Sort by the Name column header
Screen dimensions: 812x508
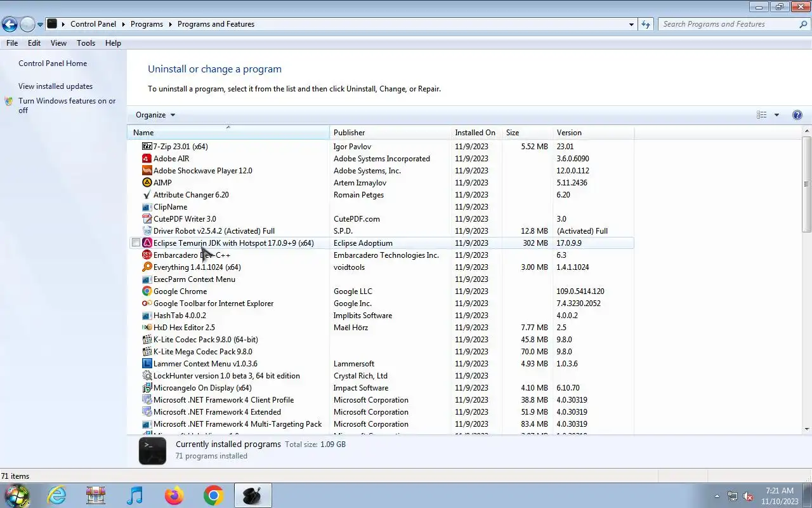[x=228, y=133]
